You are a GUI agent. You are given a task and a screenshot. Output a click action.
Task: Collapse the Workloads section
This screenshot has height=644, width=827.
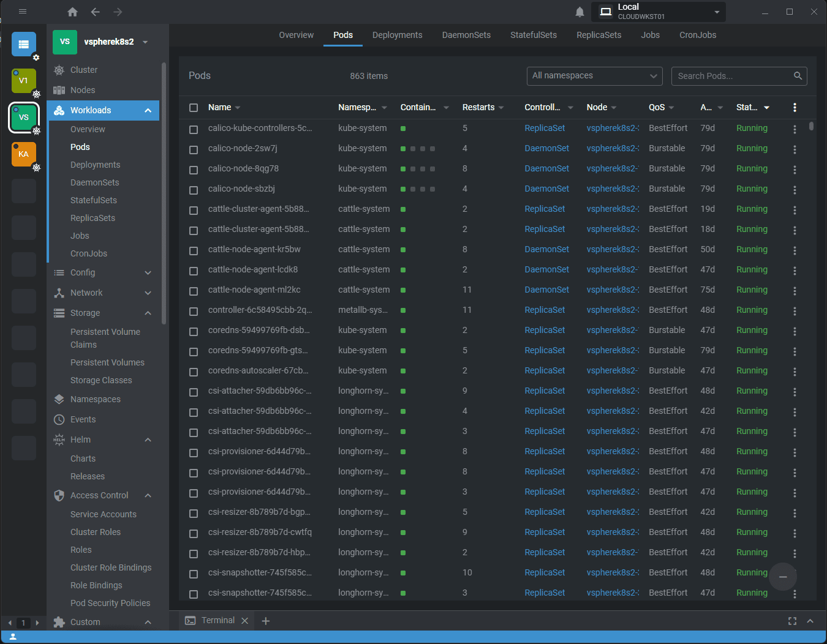point(147,111)
